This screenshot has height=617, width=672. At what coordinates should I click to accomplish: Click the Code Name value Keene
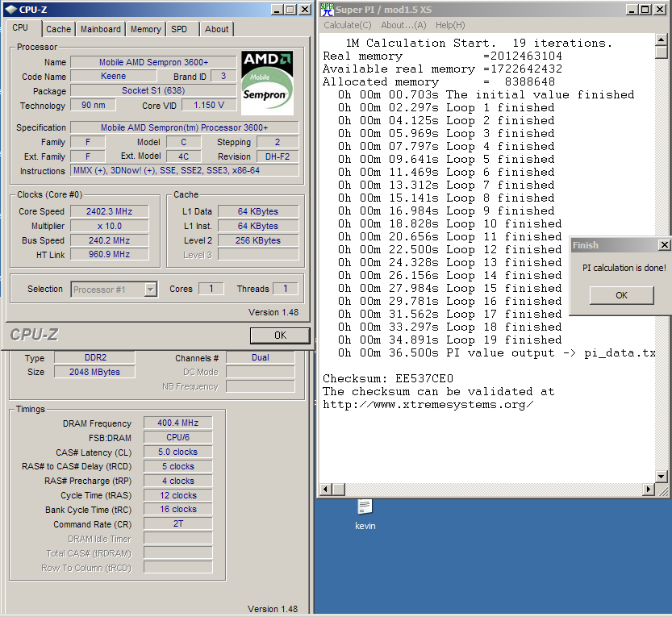click(x=114, y=76)
